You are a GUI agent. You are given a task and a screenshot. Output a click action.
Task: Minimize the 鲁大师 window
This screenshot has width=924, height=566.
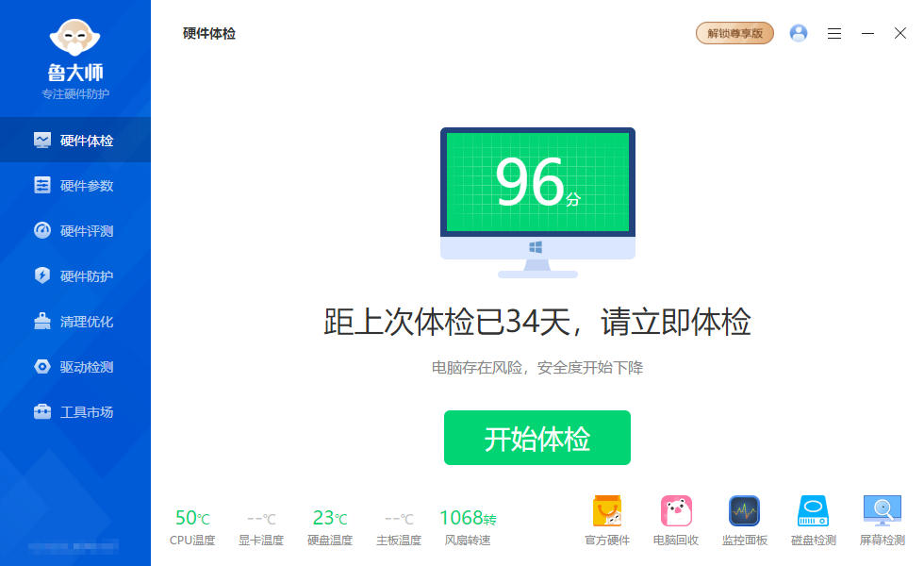tap(867, 34)
